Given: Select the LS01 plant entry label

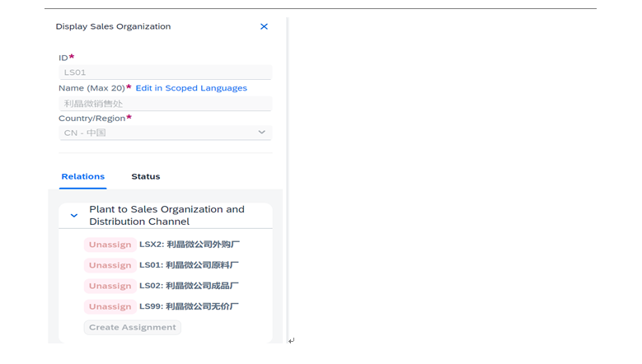Looking at the screenshot, I should [x=190, y=265].
